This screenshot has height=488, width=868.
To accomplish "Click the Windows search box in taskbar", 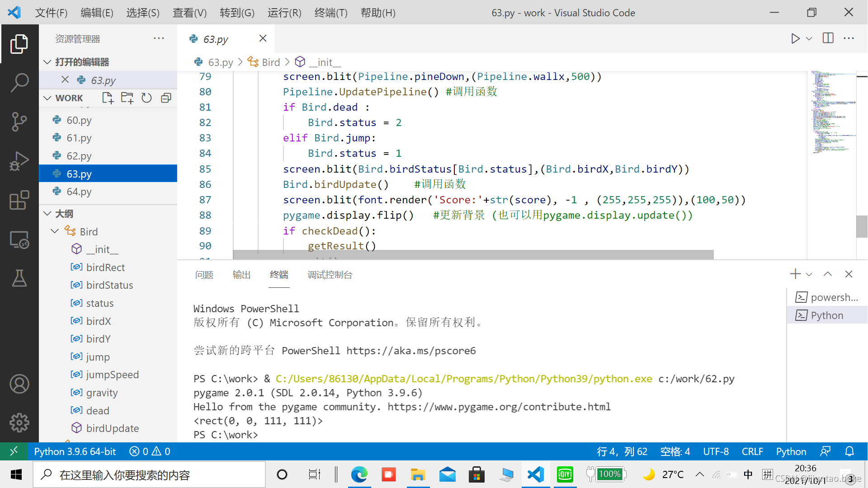I will 149,475.
